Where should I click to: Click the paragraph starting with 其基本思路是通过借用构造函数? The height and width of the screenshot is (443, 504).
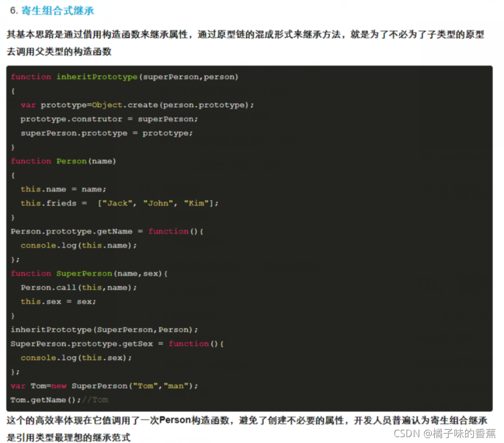pos(246,42)
